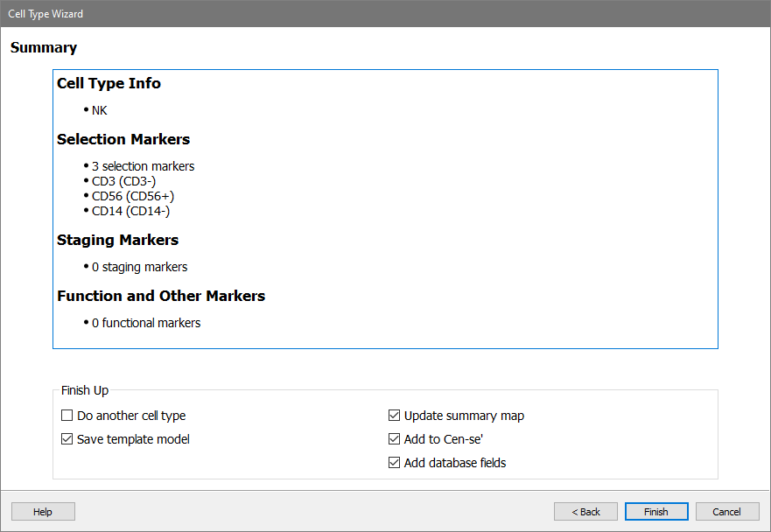Click the Cell Type Info heading
Viewport: 771px width, 532px height.
click(109, 83)
